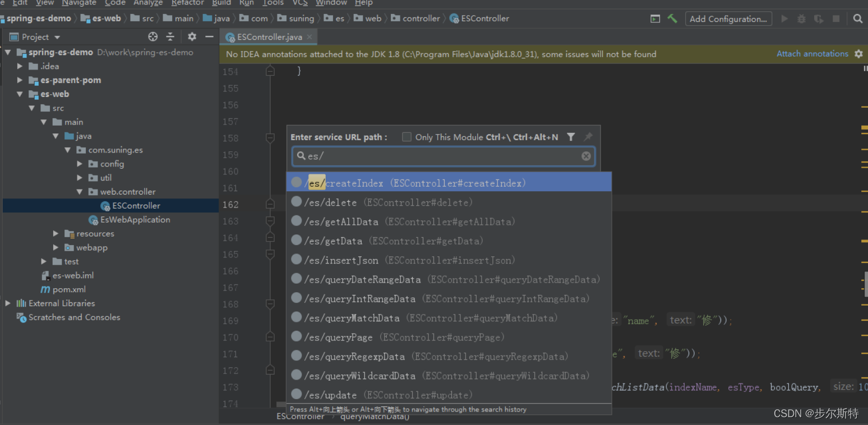This screenshot has width=868, height=425.
Task: Clear the URL search field with X icon
Action: point(586,156)
